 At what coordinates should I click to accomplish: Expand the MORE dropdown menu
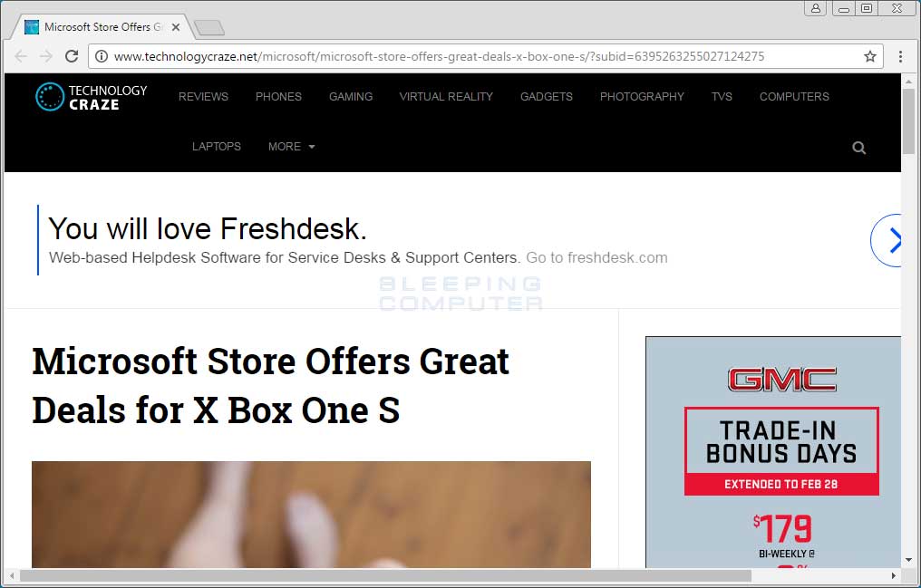[291, 147]
